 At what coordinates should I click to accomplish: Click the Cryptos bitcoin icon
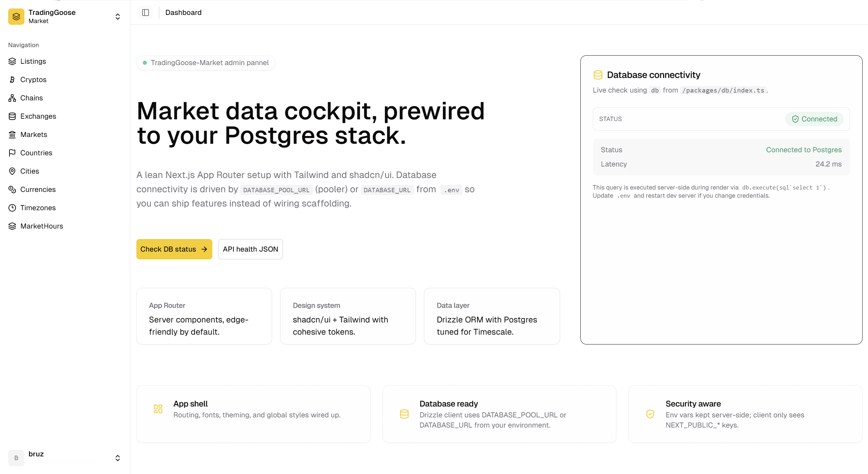tap(12, 80)
